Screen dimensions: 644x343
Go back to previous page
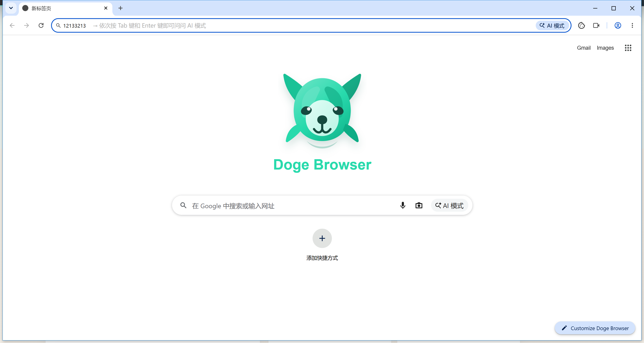(12, 26)
